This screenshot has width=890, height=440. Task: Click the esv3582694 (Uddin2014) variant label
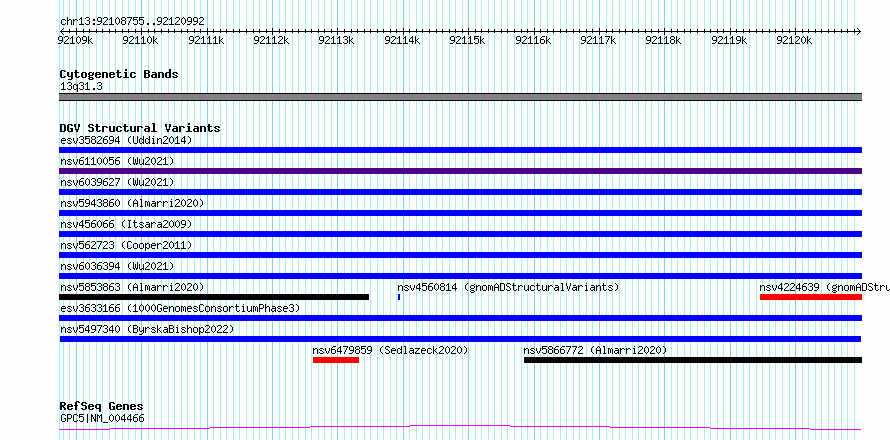click(126, 140)
